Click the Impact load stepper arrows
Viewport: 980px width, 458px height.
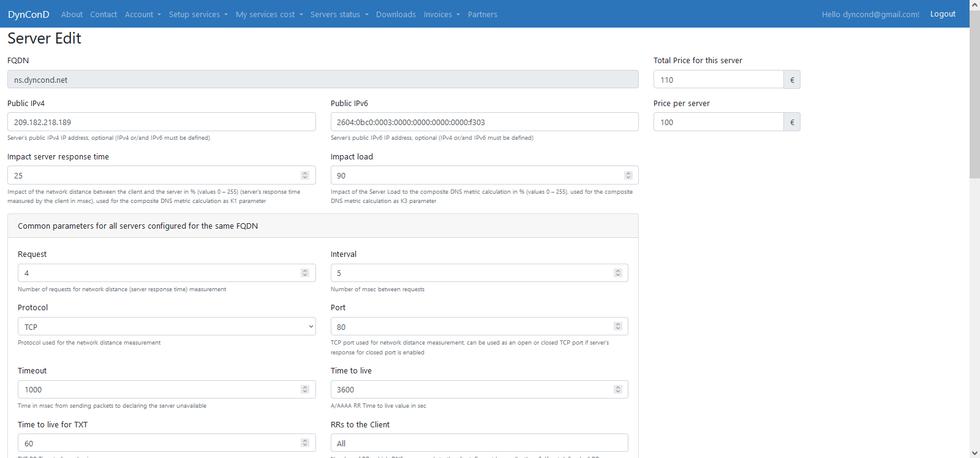(628, 175)
